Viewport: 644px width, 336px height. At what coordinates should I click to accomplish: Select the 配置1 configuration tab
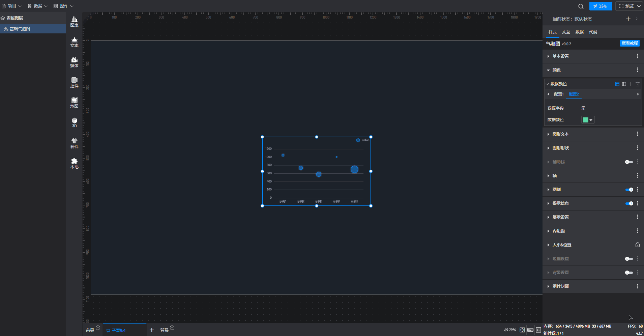(558, 94)
